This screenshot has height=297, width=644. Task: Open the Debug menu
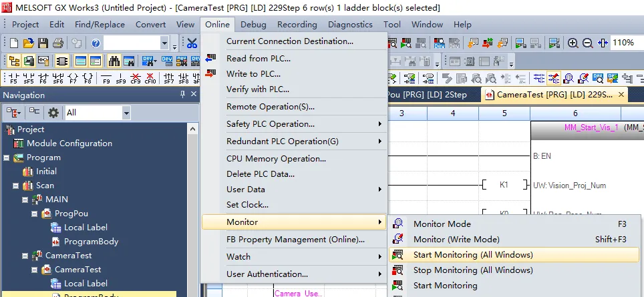[253, 25]
